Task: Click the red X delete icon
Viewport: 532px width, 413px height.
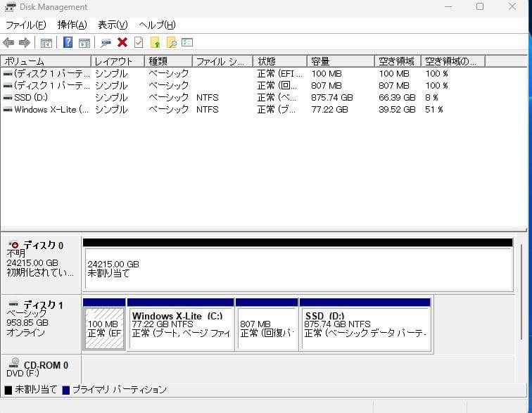Action: tap(122, 42)
